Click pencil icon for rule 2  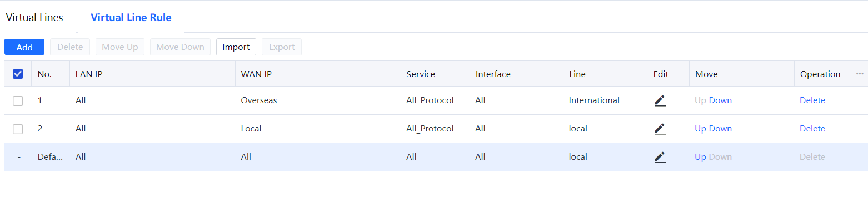(x=660, y=129)
